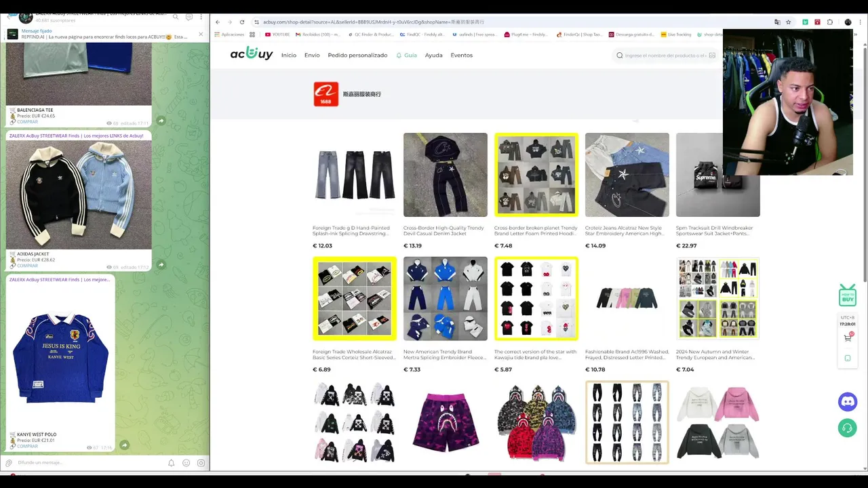
Task: Open the Envío menu item
Action: click(312, 55)
